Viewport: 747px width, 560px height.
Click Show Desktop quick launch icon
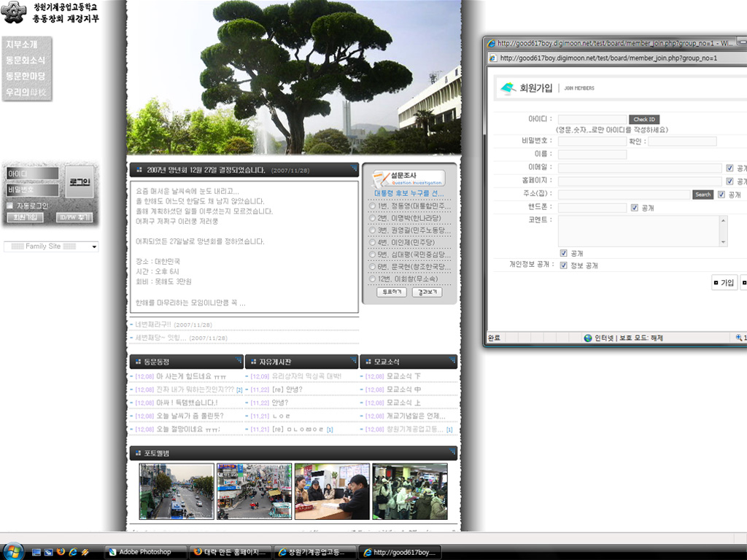(36, 553)
